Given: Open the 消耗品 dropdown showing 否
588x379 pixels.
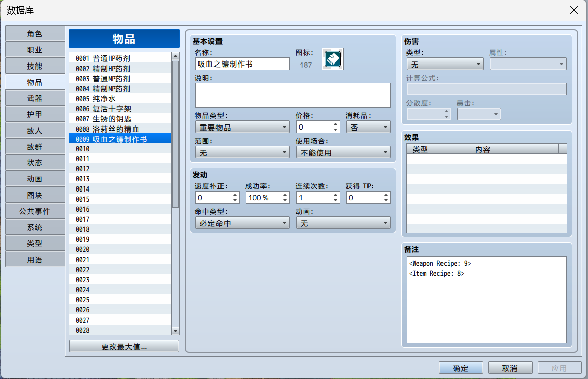Looking at the screenshot, I should [368, 127].
